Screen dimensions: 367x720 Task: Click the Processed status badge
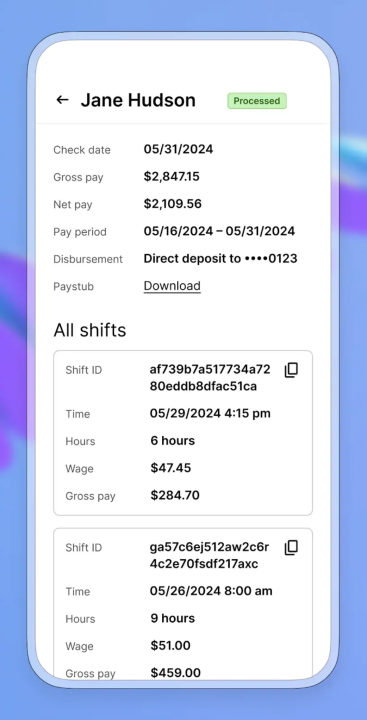tap(257, 101)
